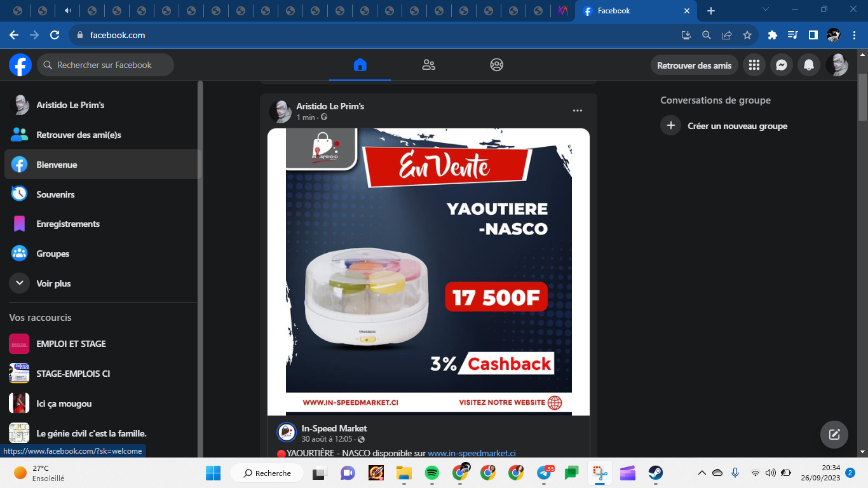Viewport: 868px width, 488px height.
Task: Open the account profile picture menu
Action: 836,65
